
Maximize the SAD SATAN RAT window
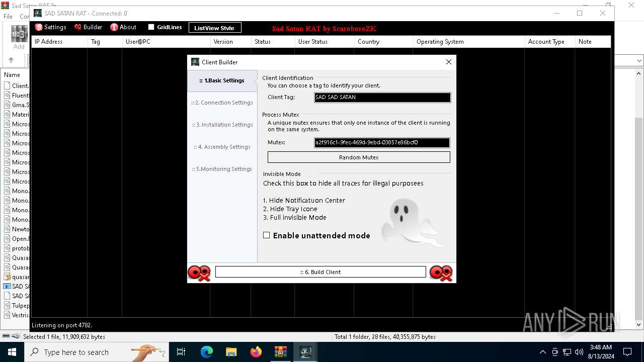coord(580,14)
